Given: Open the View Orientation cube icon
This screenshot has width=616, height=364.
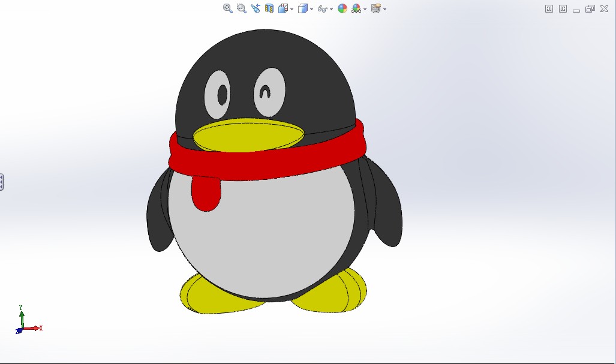Looking at the screenshot, I should pyautogui.click(x=283, y=8).
